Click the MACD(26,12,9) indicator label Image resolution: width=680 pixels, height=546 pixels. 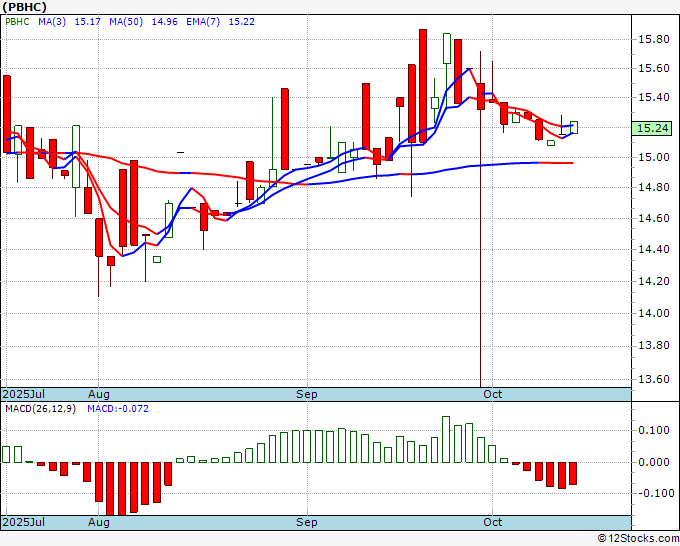pos(40,409)
